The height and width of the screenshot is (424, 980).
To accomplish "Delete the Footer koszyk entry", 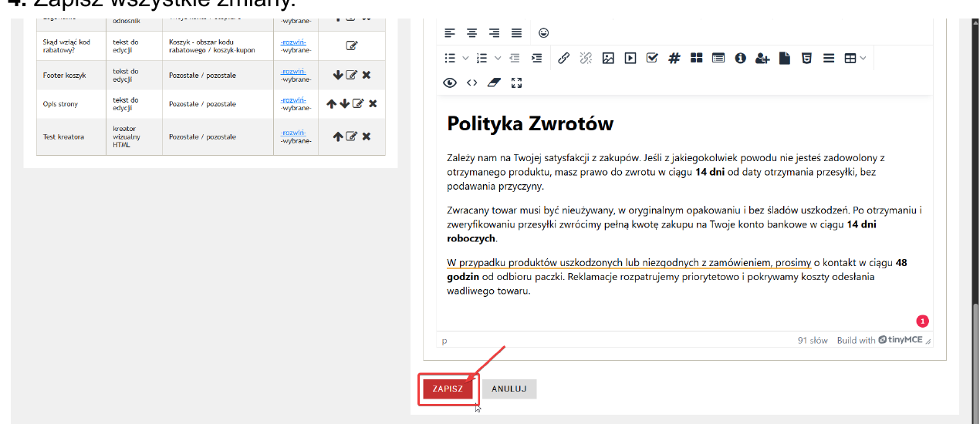I will 367,75.
